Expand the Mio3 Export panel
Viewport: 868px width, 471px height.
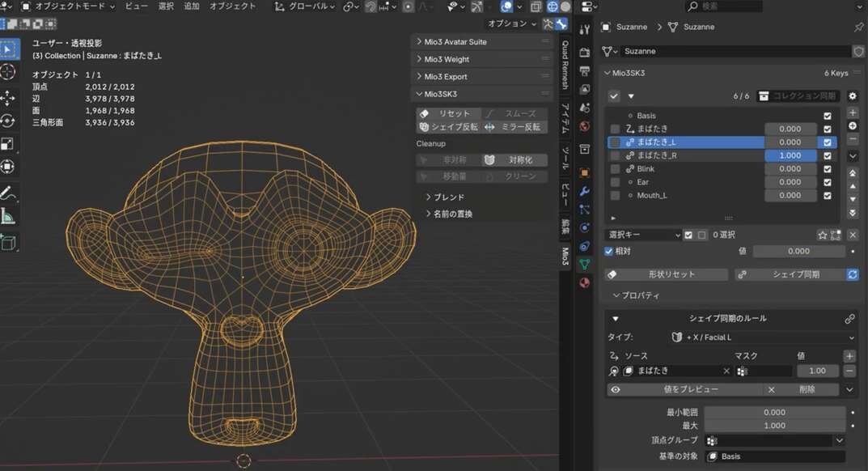[482, 76]
